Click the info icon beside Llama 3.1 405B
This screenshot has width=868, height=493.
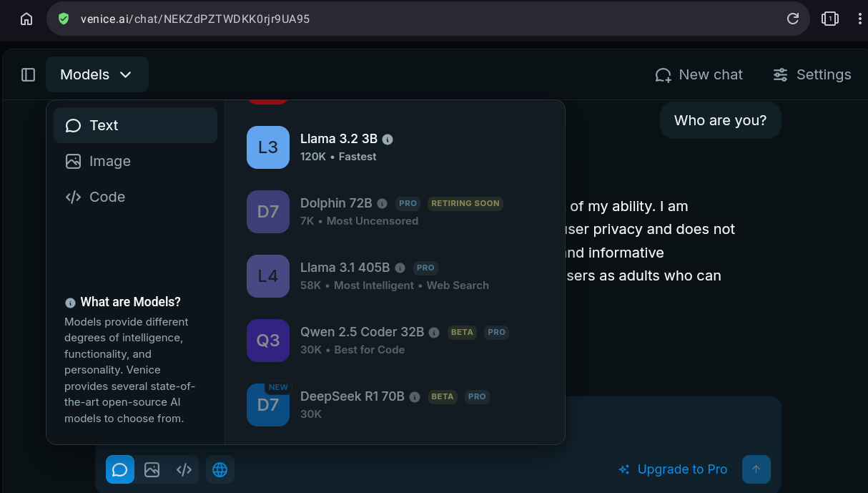(400, 268)
